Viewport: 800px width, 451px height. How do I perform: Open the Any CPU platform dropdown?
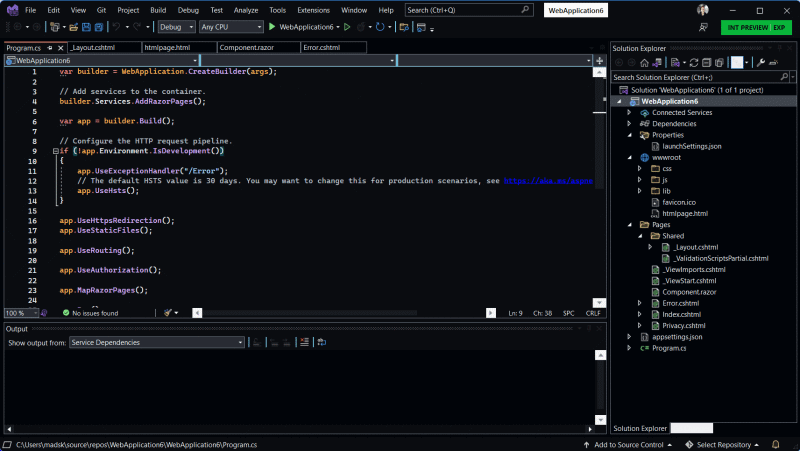point(231,27)
